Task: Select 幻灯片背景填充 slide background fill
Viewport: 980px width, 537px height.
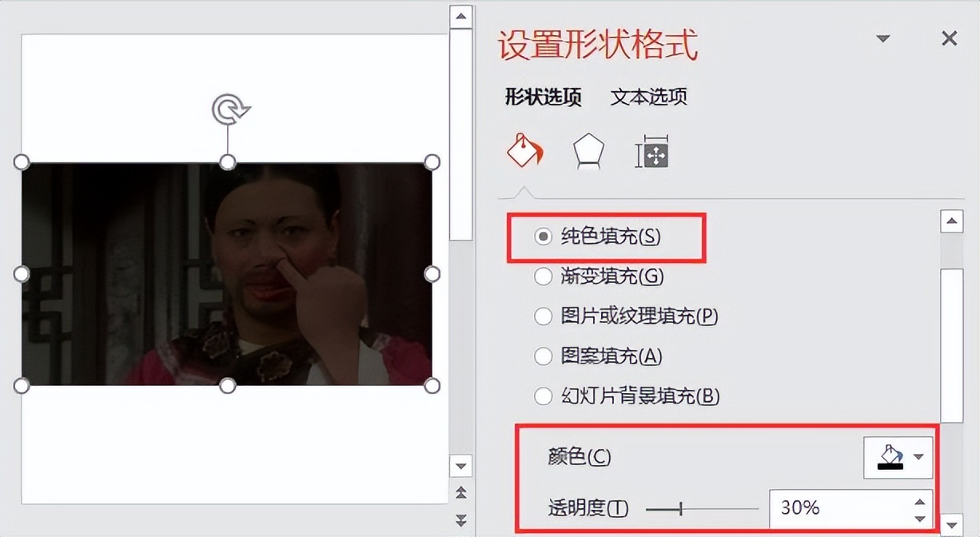Action: 627,396
